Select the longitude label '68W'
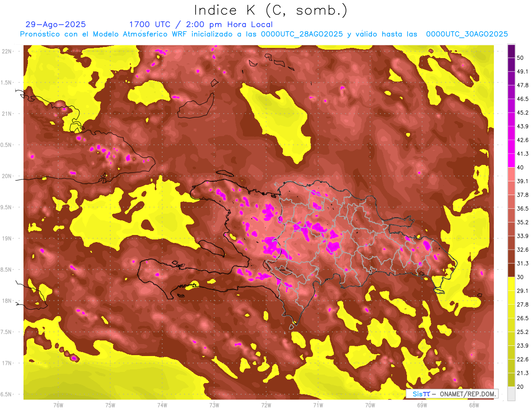532x411 pixels. (473, 405)
